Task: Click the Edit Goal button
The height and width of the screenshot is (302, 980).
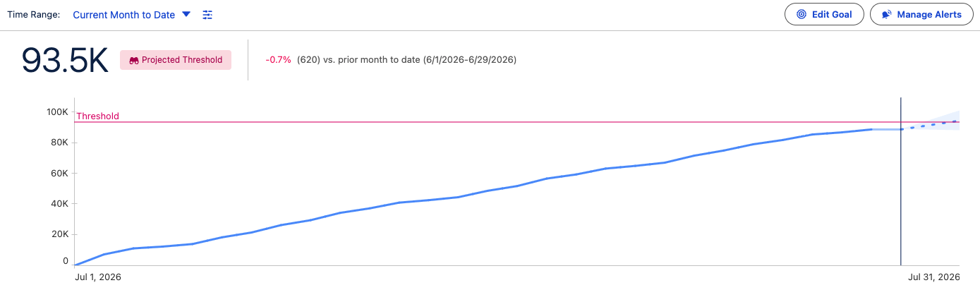Action: click(x=824, y=14)
